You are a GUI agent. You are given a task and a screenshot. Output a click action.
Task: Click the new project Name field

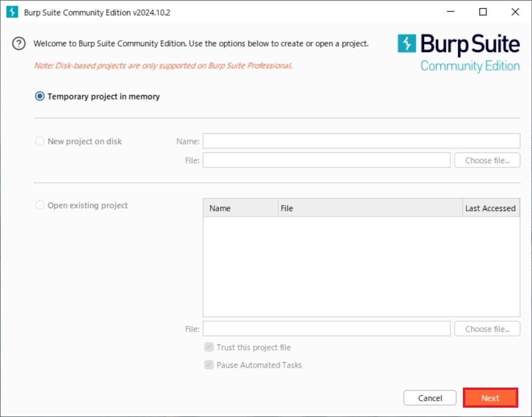click(x=361, y=141)
